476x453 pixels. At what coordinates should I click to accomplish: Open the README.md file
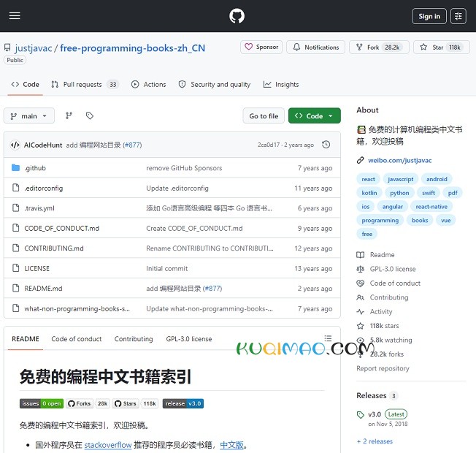click(43, 289)
